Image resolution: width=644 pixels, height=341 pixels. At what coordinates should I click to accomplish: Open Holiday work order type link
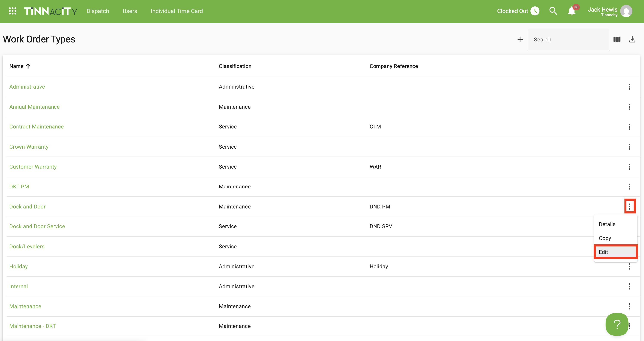pyautogui.click(x=18, y=266)
